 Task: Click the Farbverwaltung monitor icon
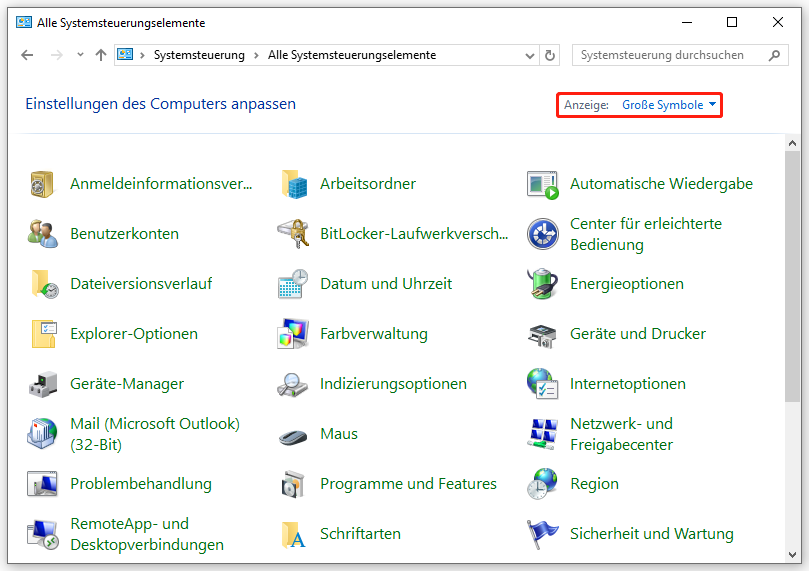(x=293, y=334)
